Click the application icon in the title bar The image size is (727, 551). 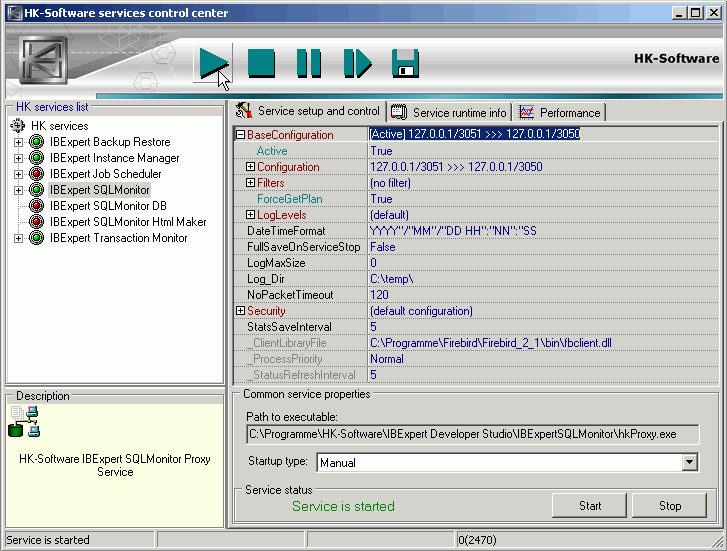[x=15, y=13]
